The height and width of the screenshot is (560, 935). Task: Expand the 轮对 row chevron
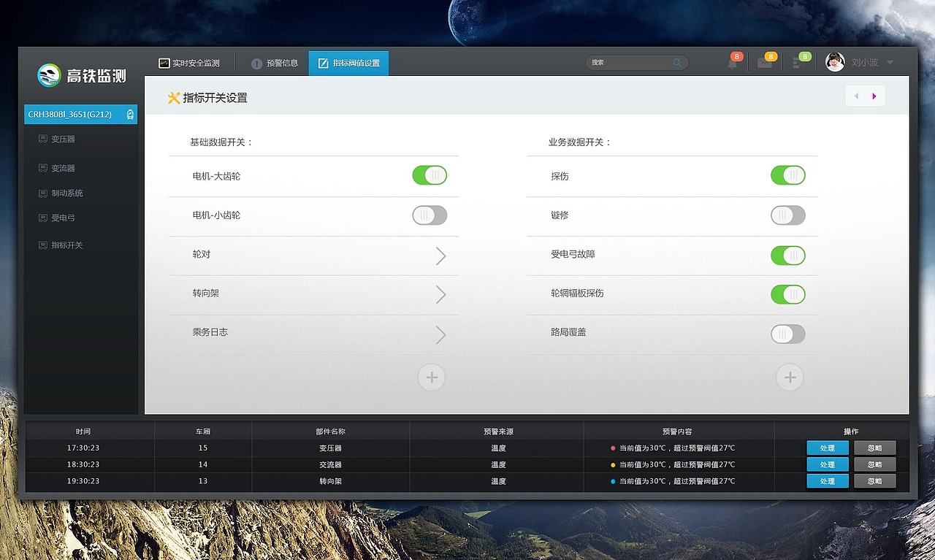(440, 256)
